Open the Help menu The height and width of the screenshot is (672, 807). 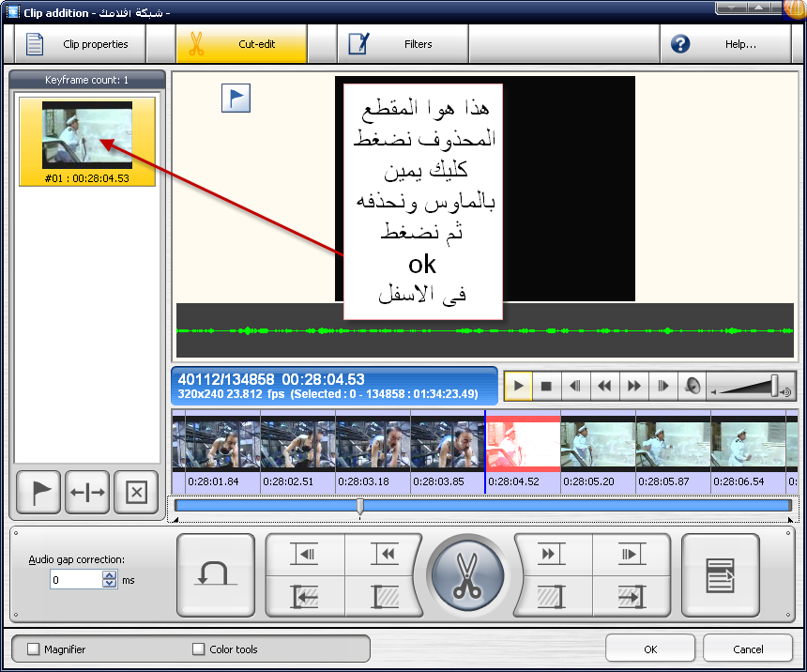(725, 44)
